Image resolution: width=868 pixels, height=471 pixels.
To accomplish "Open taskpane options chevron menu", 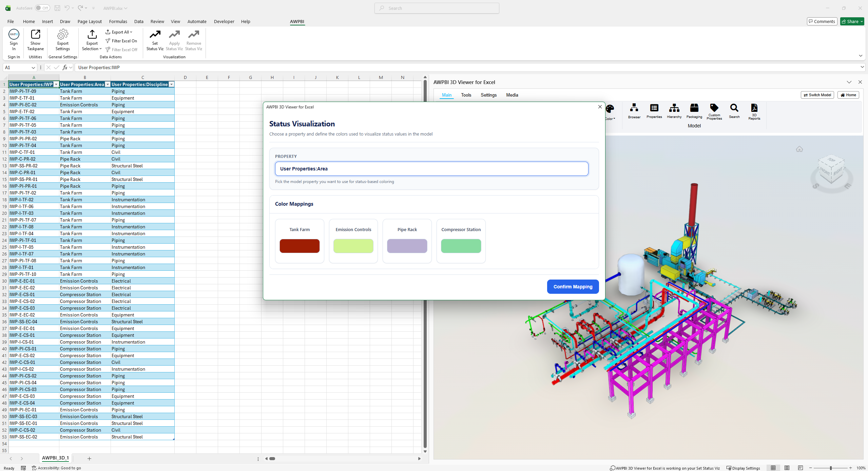I will 849,82.
